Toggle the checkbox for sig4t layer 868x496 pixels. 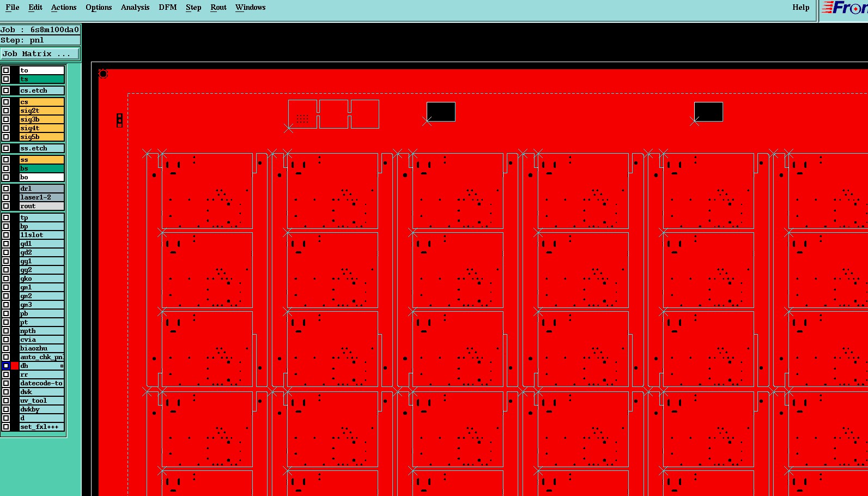[x=6, y=128]
